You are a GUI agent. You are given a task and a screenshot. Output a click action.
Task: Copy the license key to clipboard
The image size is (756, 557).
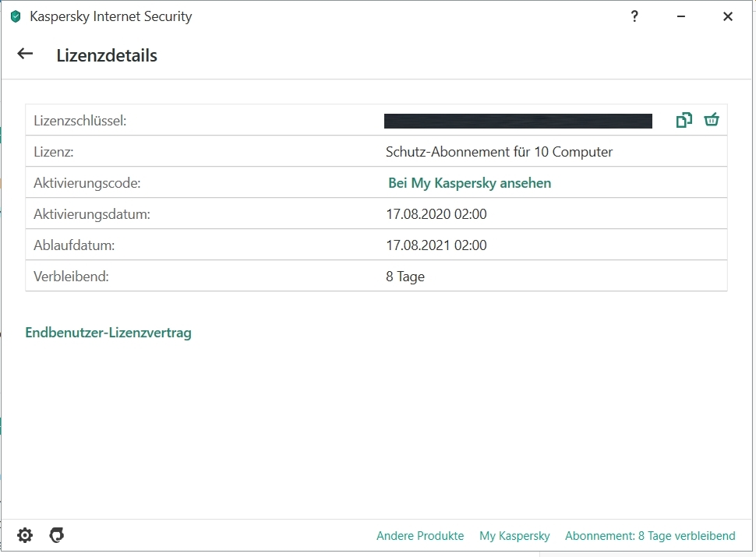pyautogui.click(x=684, y=120)
